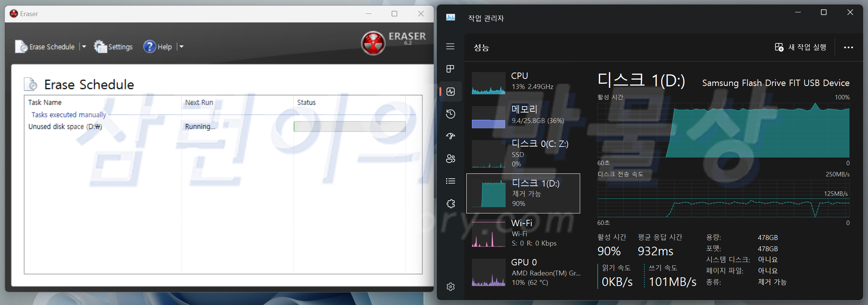Click the 성능 page heading

[481, 47]
